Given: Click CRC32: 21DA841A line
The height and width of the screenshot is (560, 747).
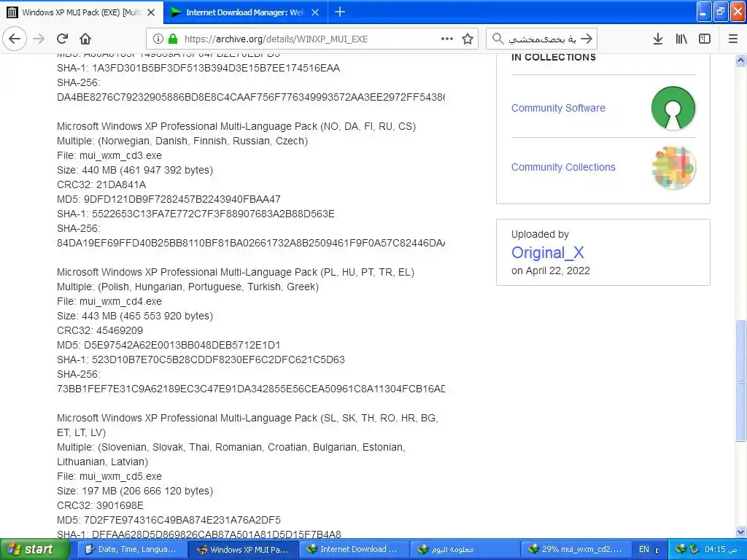Looking at the screenshot, I should click(x=101, y=184).
